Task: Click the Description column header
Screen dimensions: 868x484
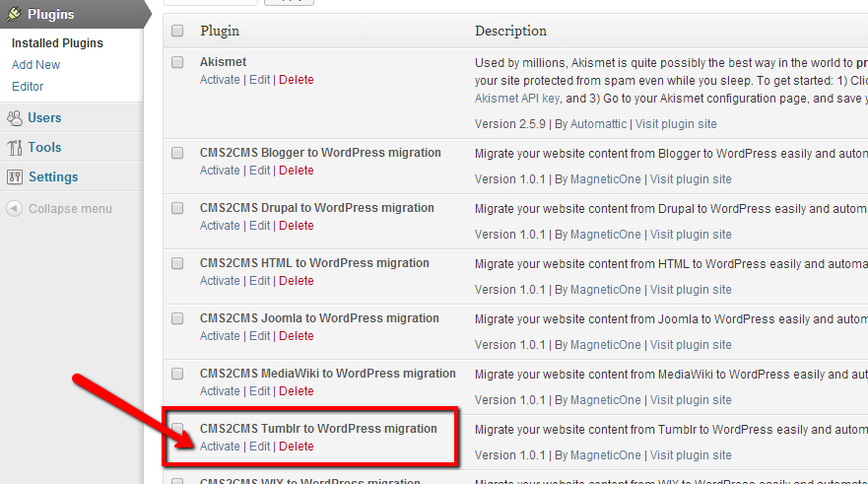Action: (x=510, y=31)
